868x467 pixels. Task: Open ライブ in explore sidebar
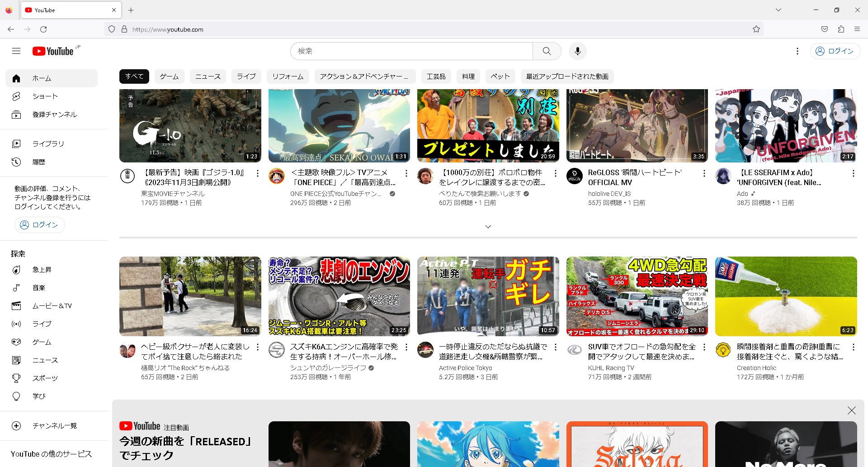pyautogui.click(x=52, y=324)
